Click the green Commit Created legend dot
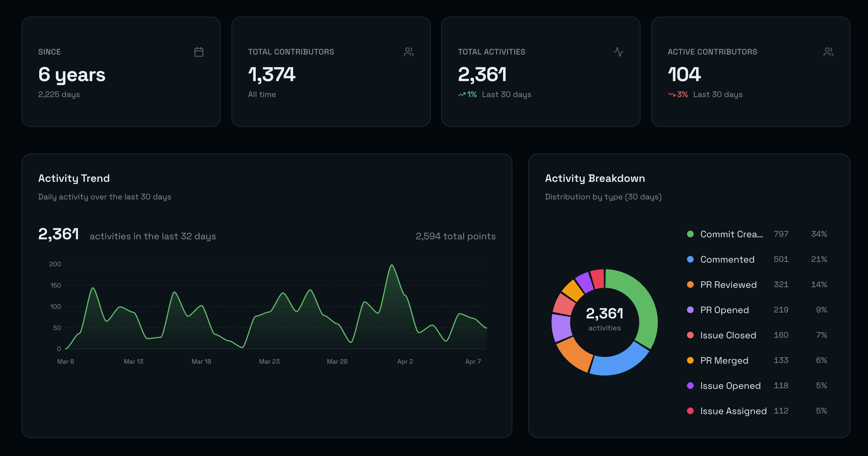 click(690, 234)
